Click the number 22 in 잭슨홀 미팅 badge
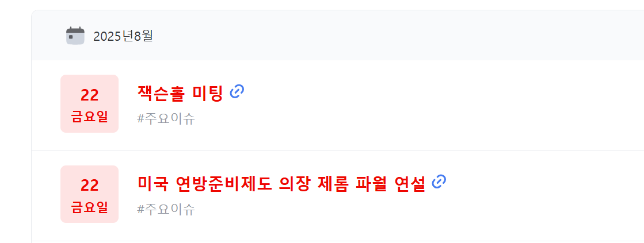 90,95
